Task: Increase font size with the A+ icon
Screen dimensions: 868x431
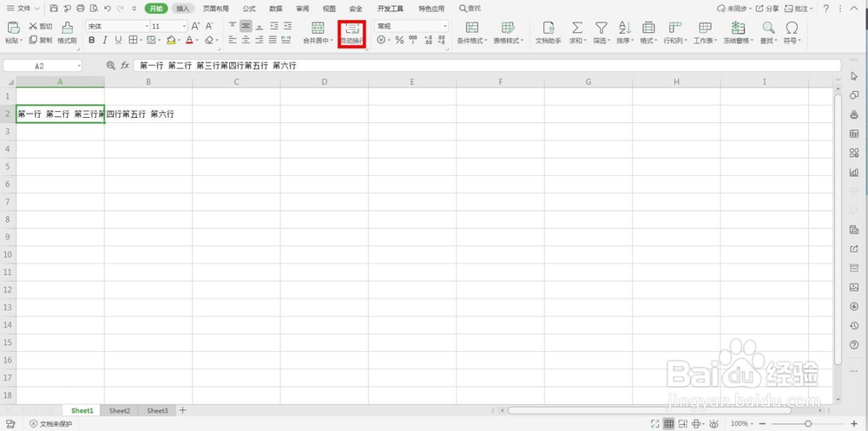Action: [195, 26]
